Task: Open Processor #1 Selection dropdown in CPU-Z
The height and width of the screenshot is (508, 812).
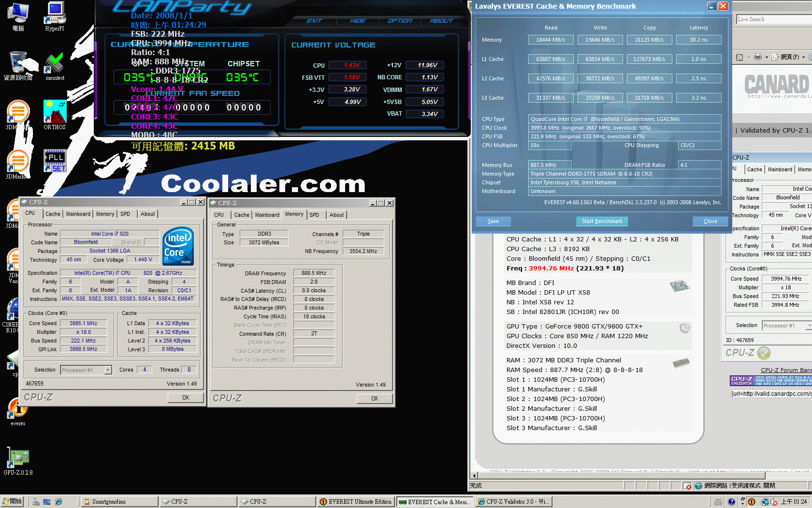Action: pyautogui.click(x=108, y=370)
